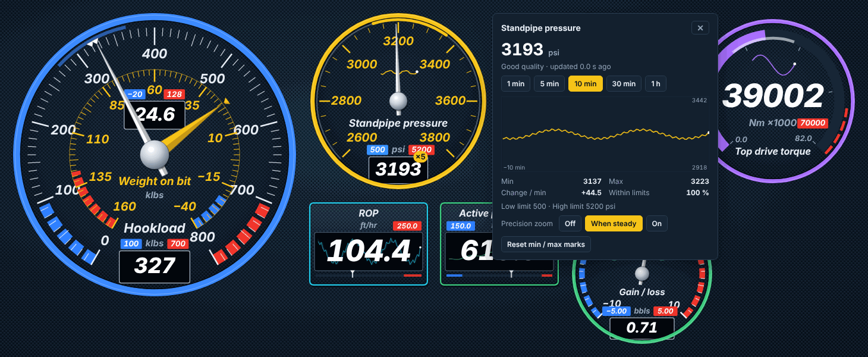Set Precision zoom to On
Viewport: 868px width, 357px height.
657,224
